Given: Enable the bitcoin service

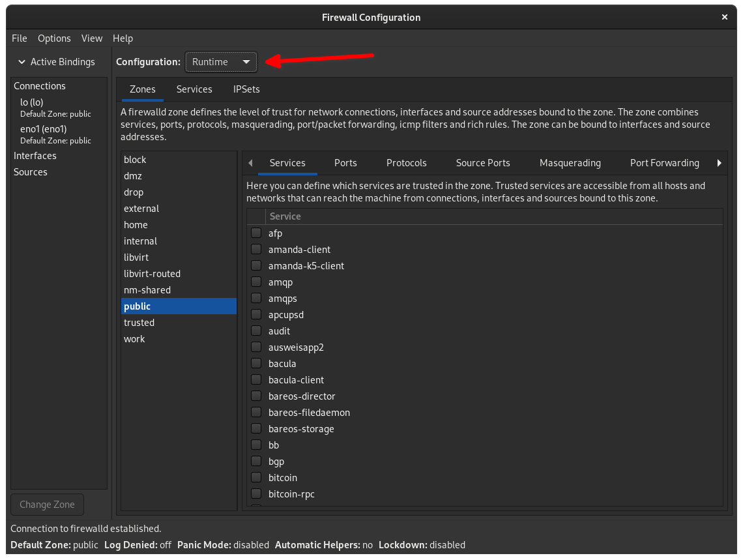Looking at the screenshot, I should click(x=256, y=477).
